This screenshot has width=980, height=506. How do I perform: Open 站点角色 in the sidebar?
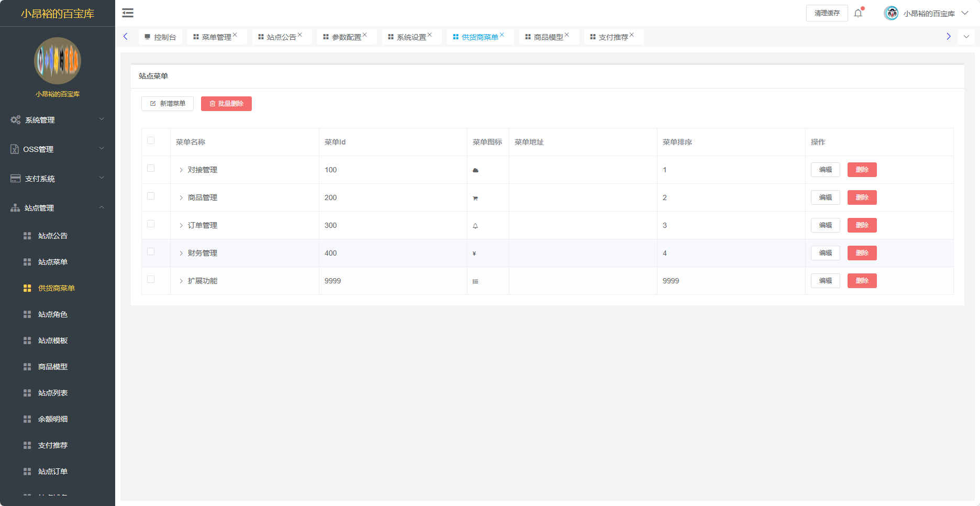point(53,314)
